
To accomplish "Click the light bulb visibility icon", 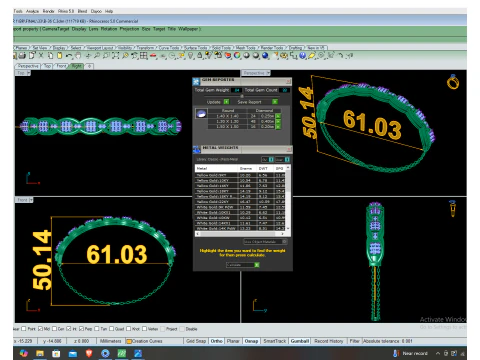I will tap(190, 56).
